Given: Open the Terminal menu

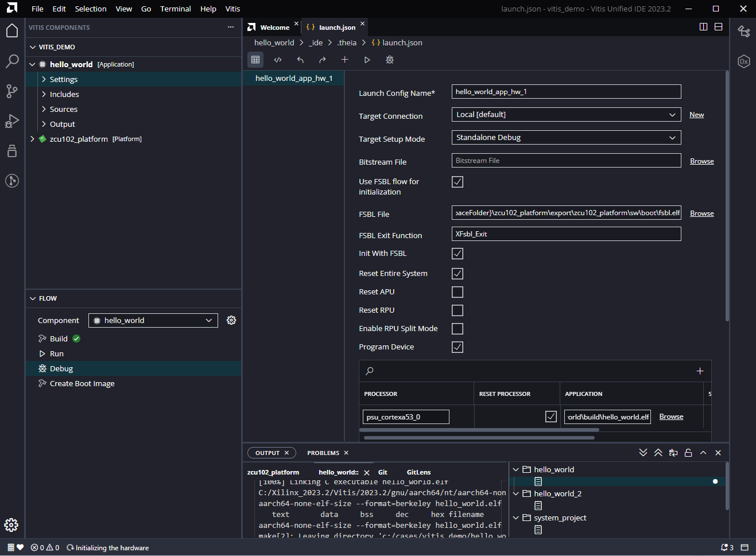Looking at the screenshot, I should [176, 9].
